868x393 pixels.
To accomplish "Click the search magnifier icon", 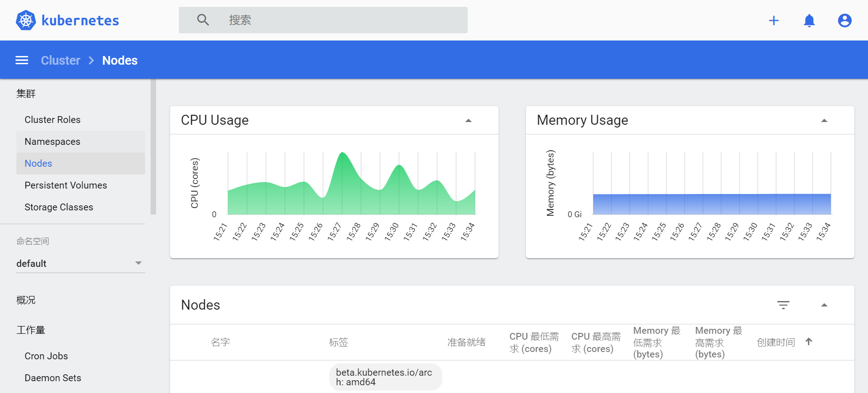I will 203,20.
